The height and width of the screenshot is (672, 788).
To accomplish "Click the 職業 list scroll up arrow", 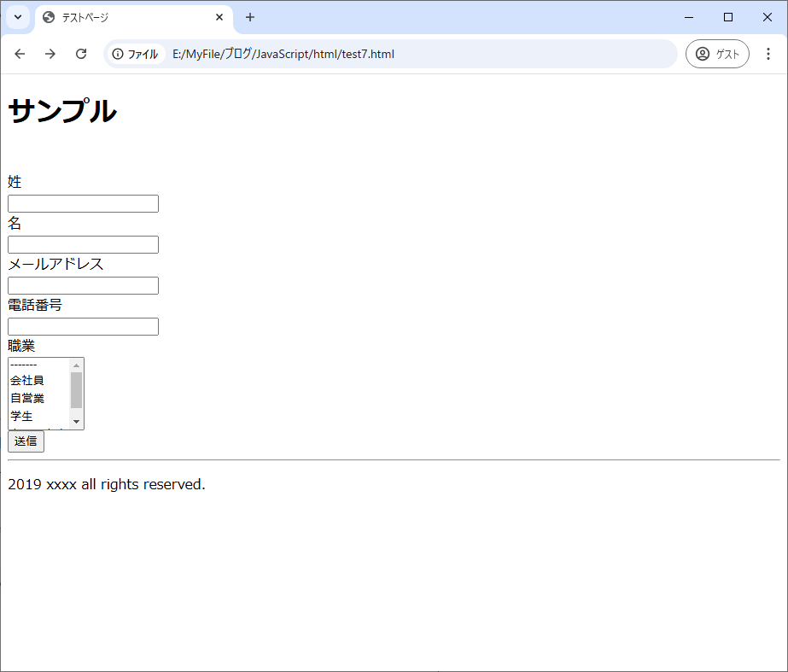I will click(x=76, y=365).
